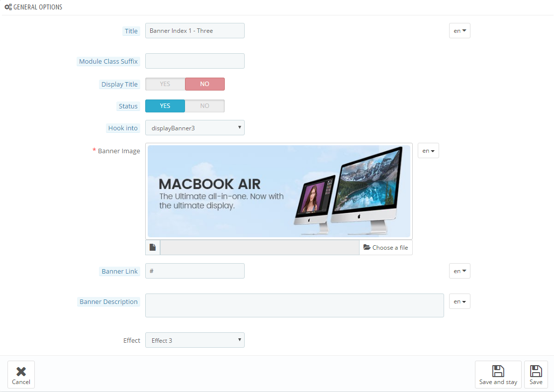Focus the Banner Description text area

294,305
